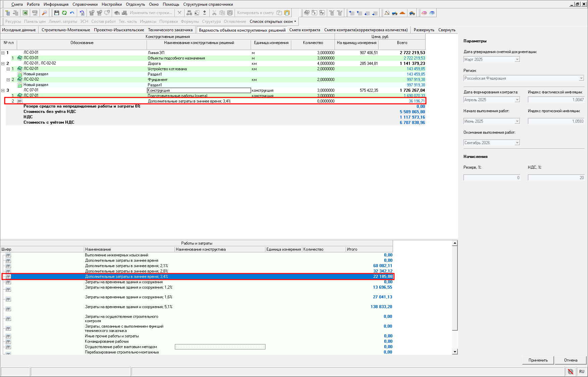Click the magnifying glass search icon
588x377 pixels.
click(x=44, y=13)
